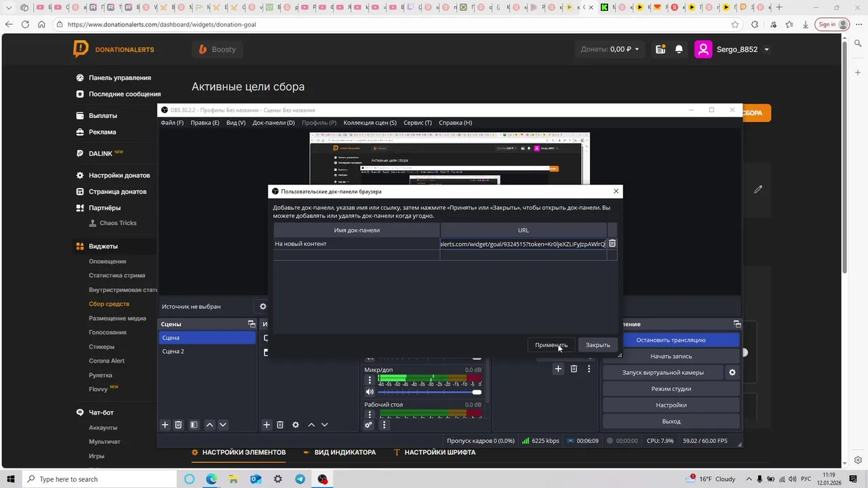The width and height of the screenshot is (868, 488).
Task: Open virtual camera settings gear
Action: pos(732,372)
